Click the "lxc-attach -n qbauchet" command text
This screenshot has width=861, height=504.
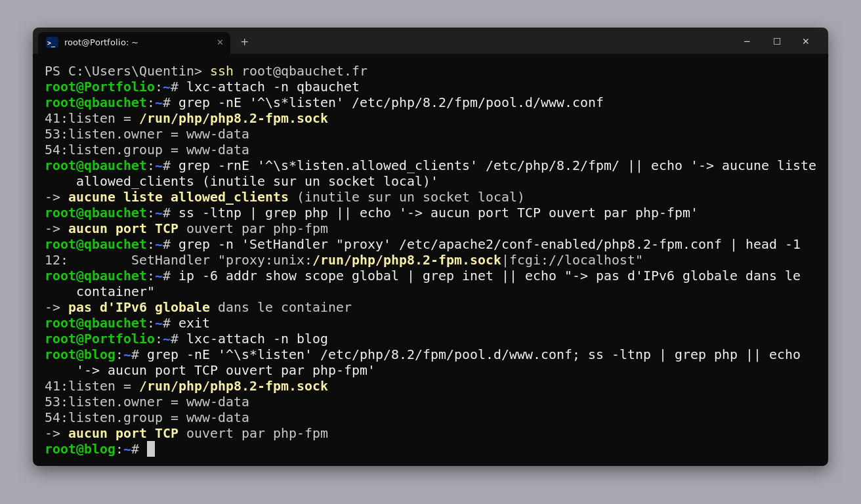point(273,87)
